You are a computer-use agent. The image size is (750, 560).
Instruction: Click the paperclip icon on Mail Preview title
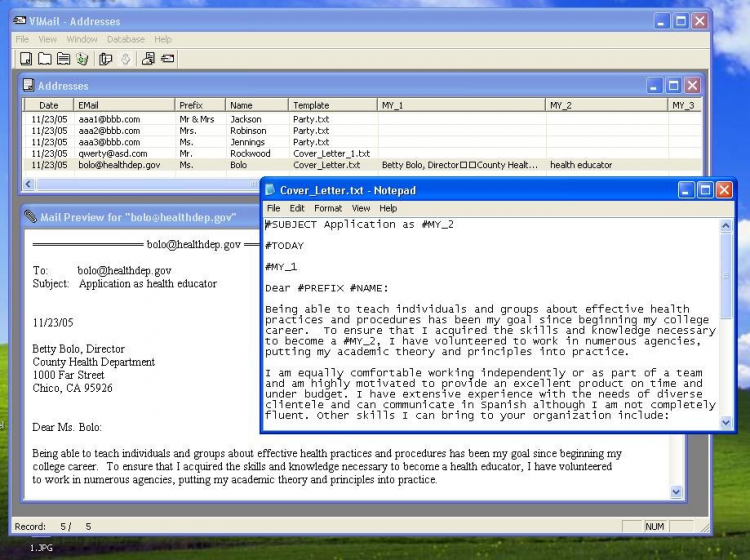[30, 216]
